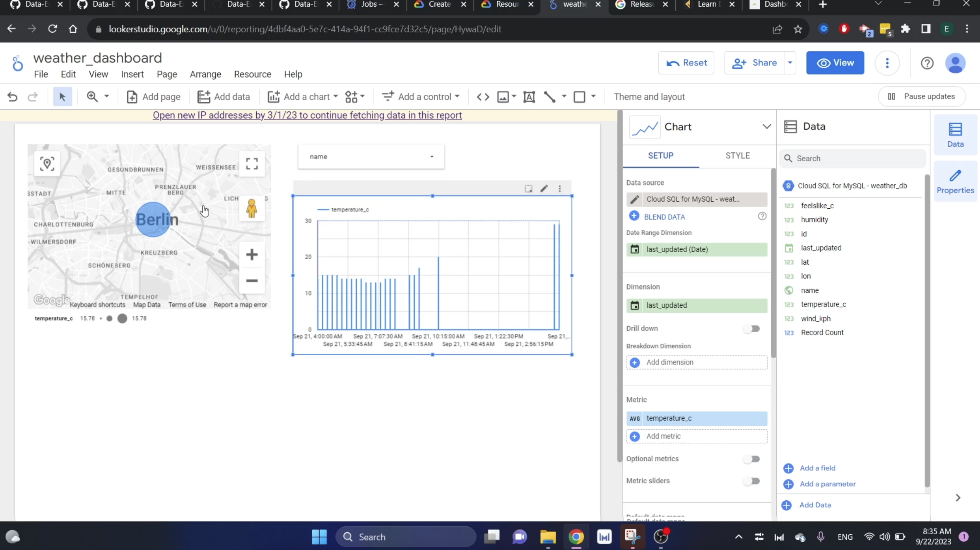This screenshot has height=550, width=980.
Task: Open URL embed code icon
Action: pyautogui.click(x=483, y=97)
